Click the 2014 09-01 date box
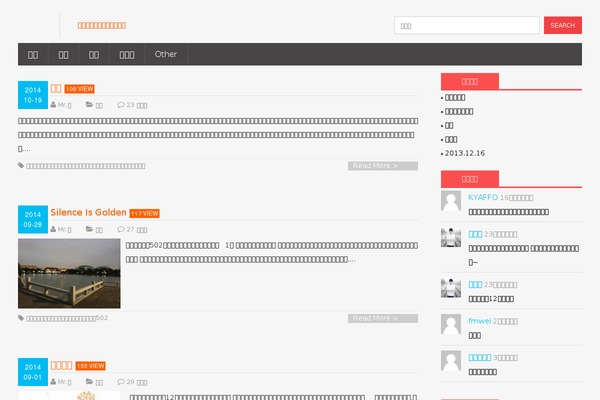Image resolution: width=600 pixels, height=400 pixels. (x=33, y=372)
